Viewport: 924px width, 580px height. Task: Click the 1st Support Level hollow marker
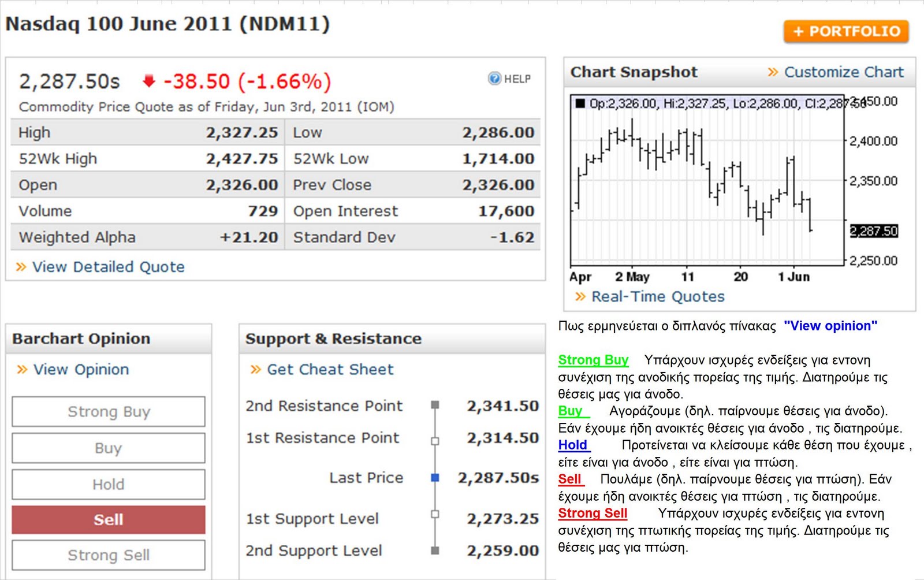435,514
